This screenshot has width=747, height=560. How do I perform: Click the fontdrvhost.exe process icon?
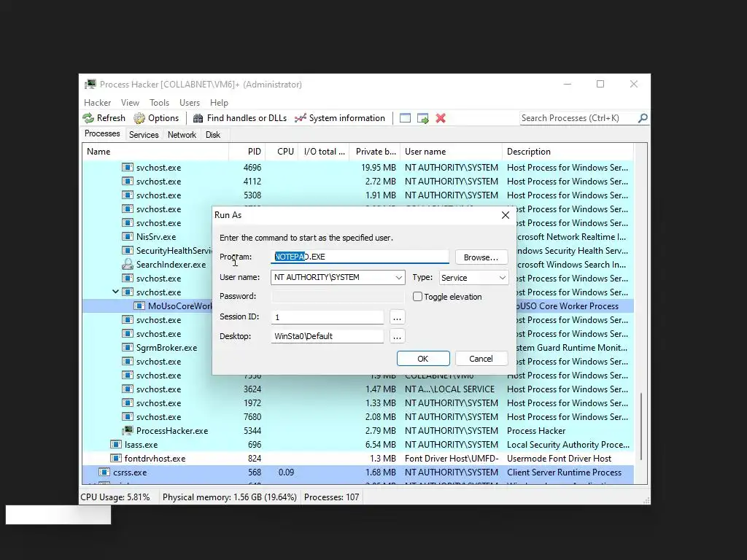[116, 458]
